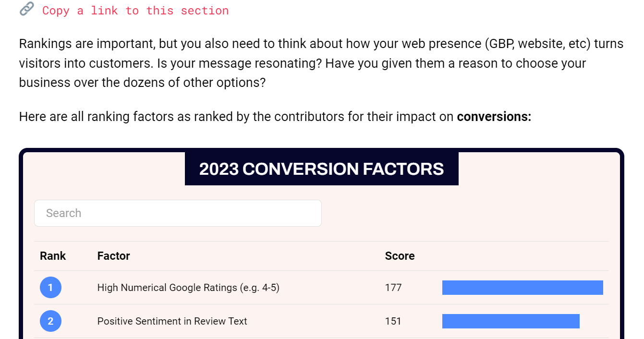Click the Score column header

400,256
